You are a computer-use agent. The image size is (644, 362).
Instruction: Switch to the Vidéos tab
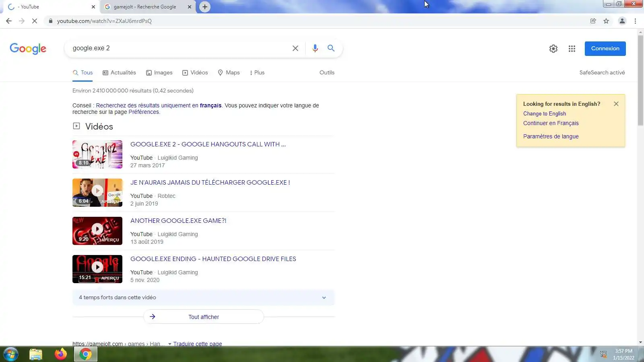pos(195,73)
